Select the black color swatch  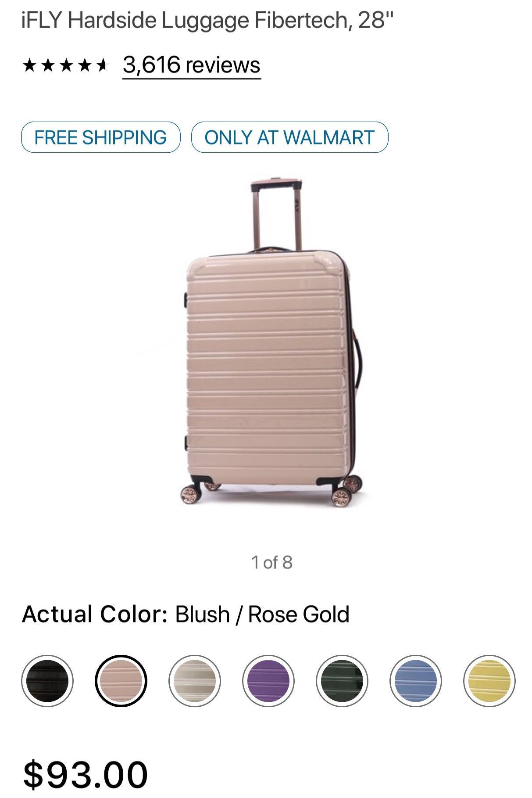(47, 681)
